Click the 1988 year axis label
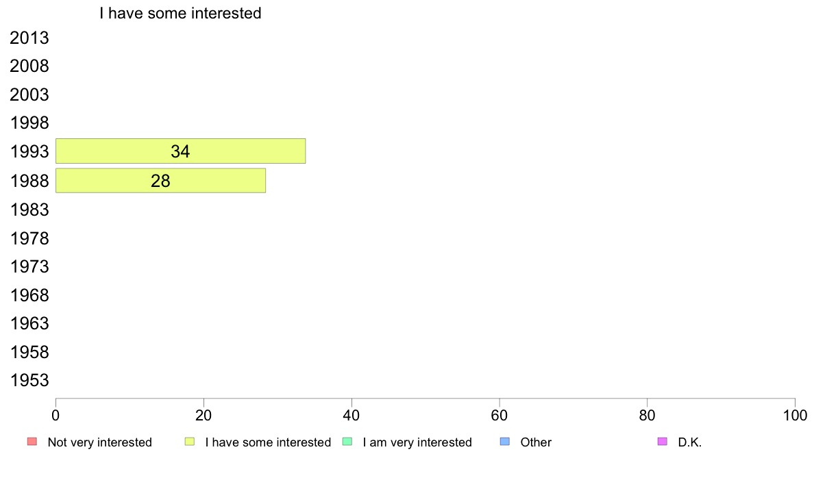The image size is (814, 504). (x=29, y=181)
